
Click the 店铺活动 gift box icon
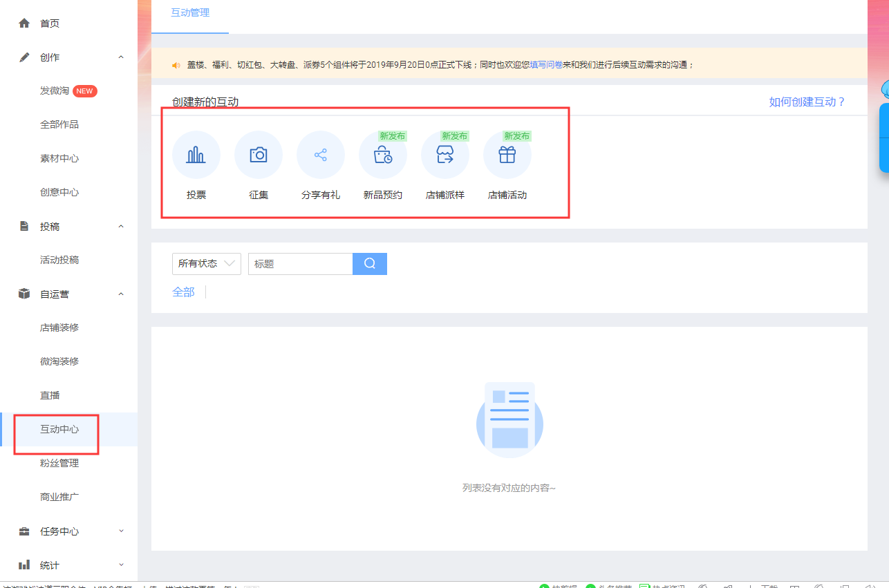[507, 155]
